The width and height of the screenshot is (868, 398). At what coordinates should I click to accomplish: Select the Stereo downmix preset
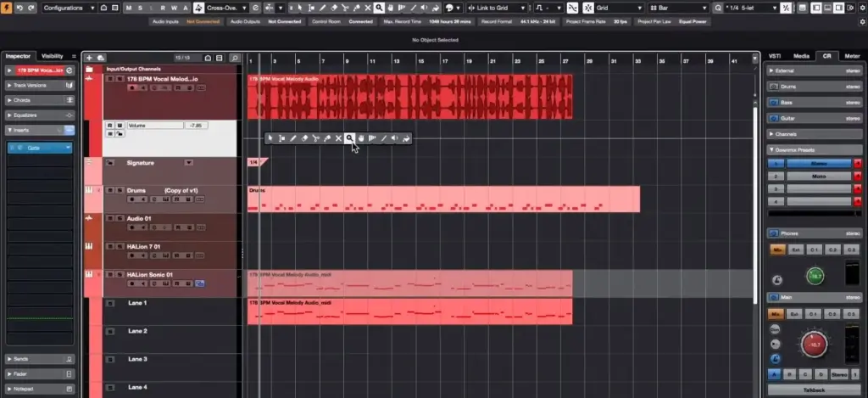819,164
